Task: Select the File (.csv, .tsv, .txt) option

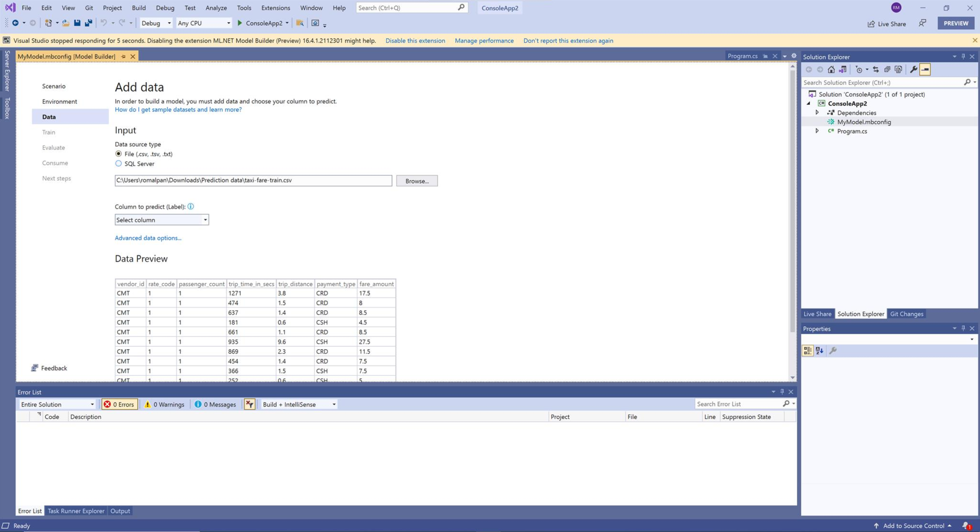Action: [x=119, y=154]
